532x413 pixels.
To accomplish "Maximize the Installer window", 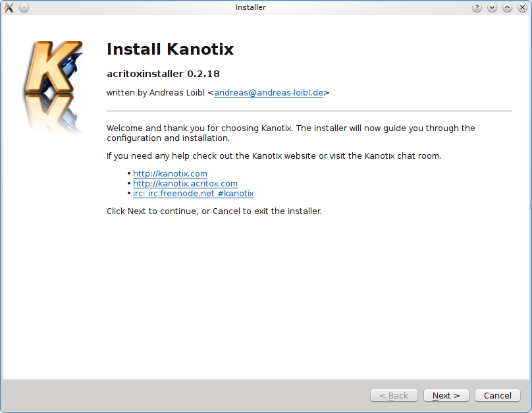I will coord(507,7).
